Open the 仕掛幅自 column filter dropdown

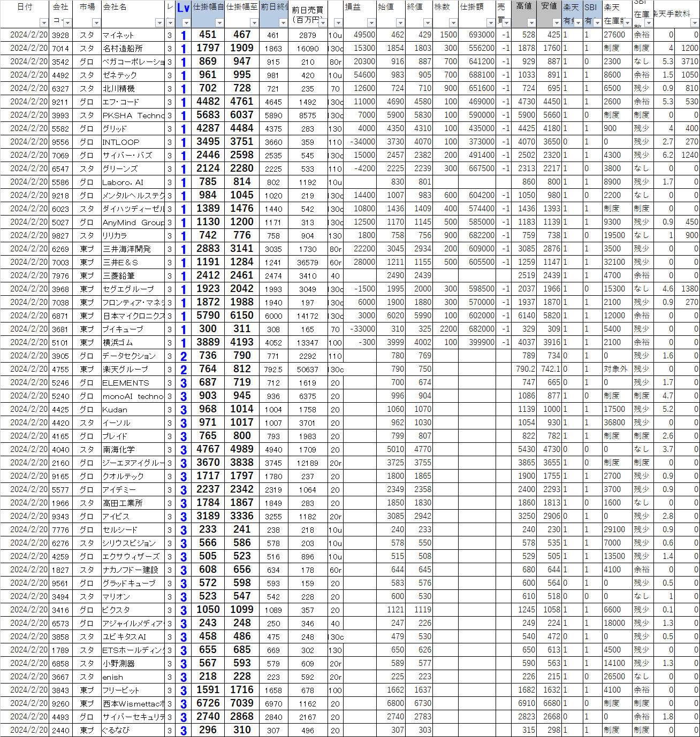point(219,22)
